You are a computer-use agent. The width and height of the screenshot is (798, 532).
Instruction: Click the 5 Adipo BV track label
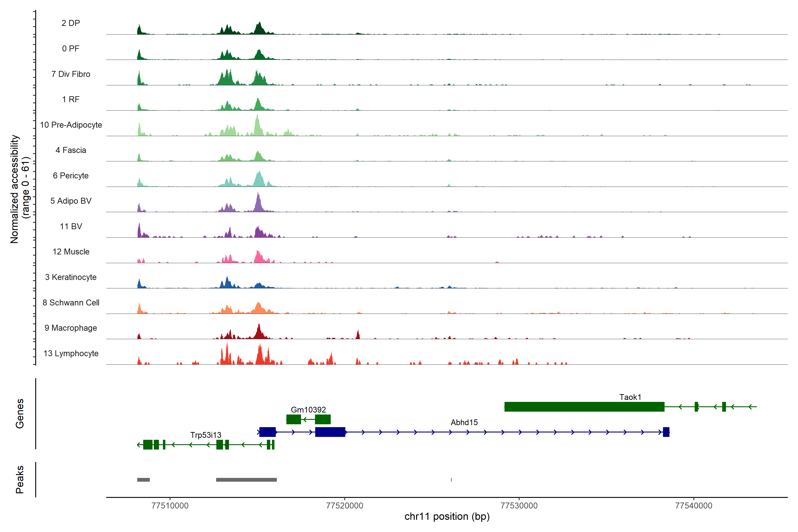(71, 201)
